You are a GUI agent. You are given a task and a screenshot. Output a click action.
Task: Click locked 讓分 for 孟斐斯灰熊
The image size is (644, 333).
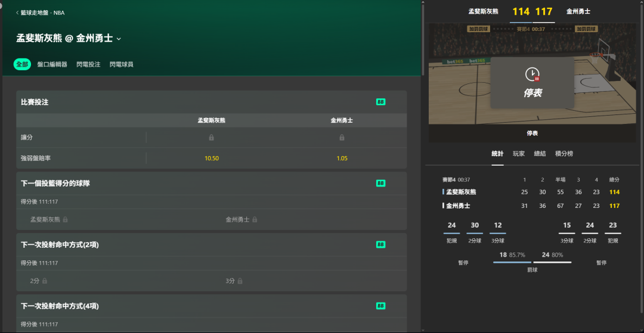pos(212,138)
